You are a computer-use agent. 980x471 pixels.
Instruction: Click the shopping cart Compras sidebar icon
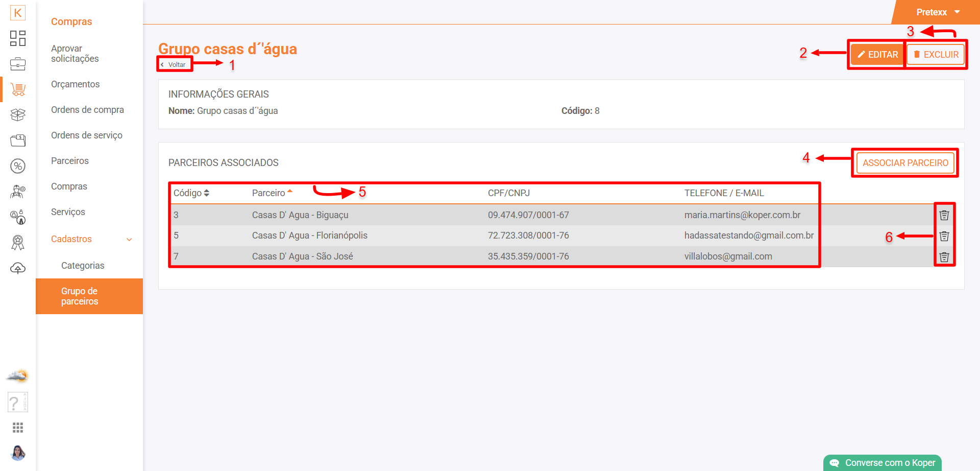18,90
